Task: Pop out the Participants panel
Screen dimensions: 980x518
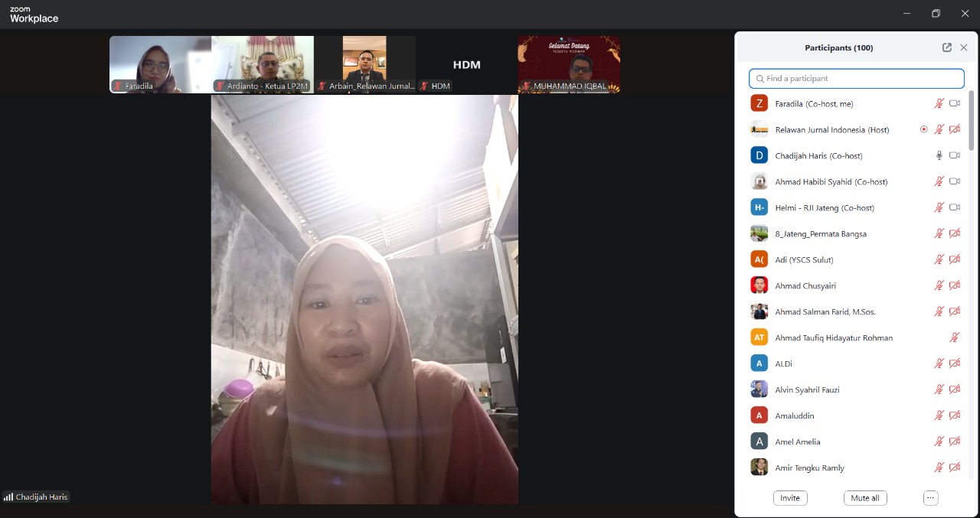Action: (946, 47)
